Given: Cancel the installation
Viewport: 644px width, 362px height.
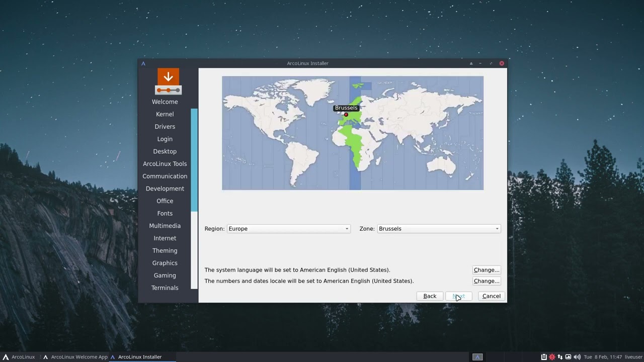Looking at the screenshot, I should point(491,296).
